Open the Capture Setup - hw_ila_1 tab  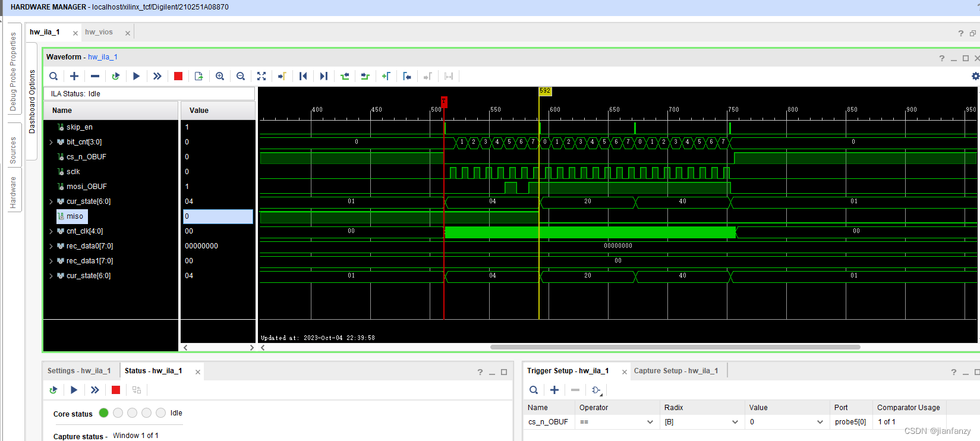coord(676,371)
